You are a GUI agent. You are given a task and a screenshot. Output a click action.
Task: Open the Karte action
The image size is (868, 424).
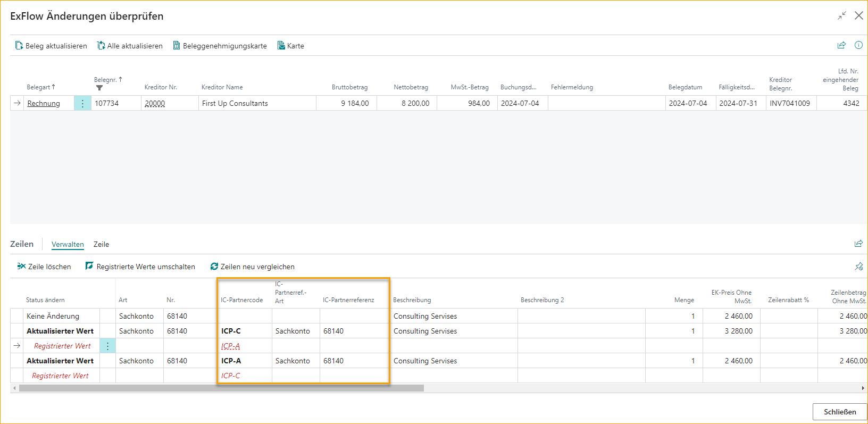point(291,46)
